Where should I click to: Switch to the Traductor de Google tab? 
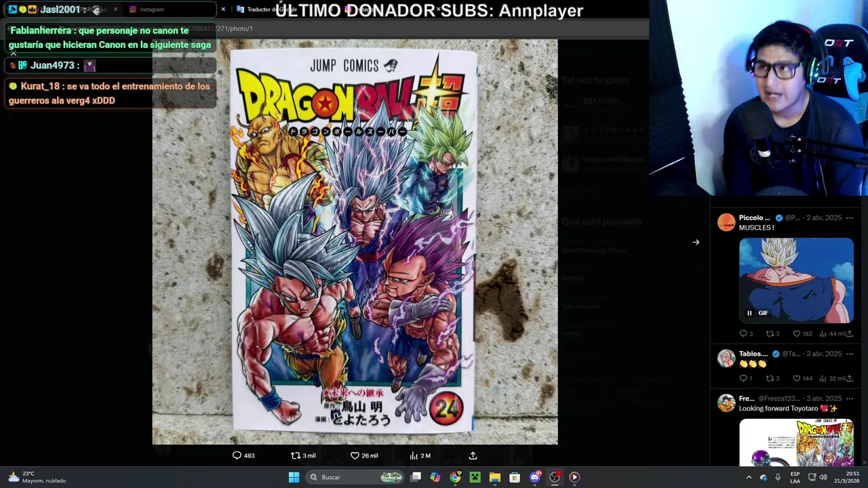click(271, 9)
